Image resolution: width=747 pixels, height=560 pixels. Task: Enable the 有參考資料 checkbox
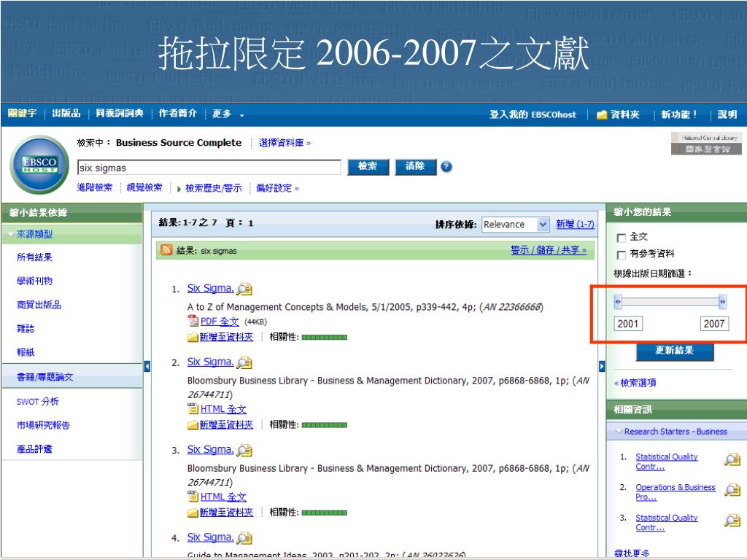coord(622,254)
